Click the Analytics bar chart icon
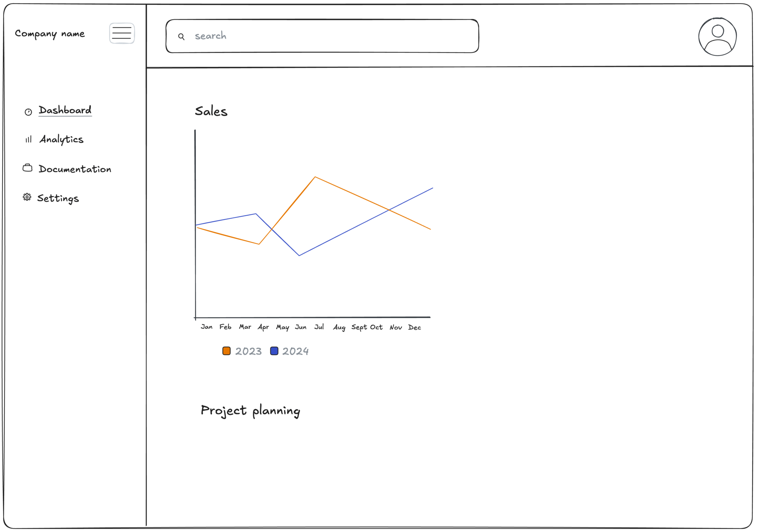This screenshot has height=532, width=757. point(28,139)
